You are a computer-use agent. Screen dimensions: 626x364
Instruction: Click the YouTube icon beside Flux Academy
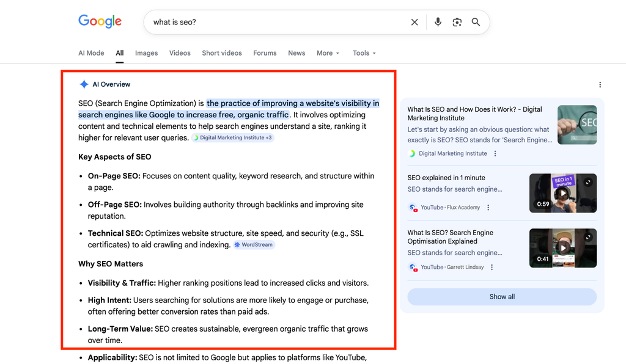click(413, 208)
